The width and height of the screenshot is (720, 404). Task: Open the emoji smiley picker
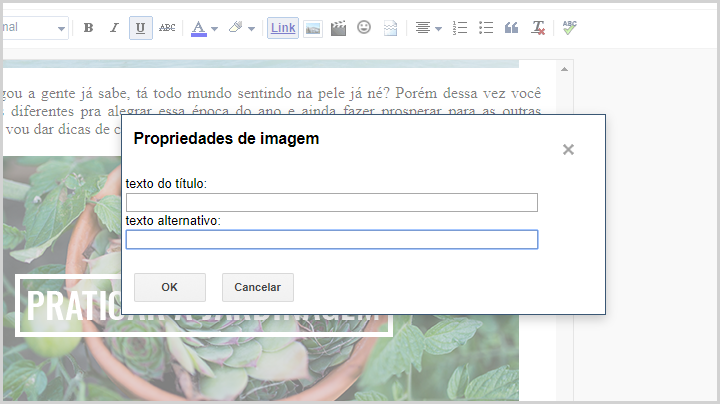coord(364,28)
